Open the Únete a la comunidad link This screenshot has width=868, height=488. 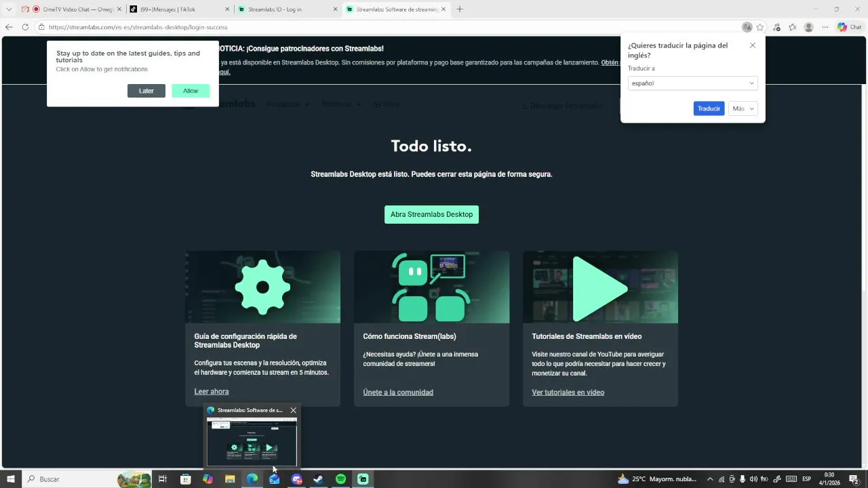(x=398, y=392)
